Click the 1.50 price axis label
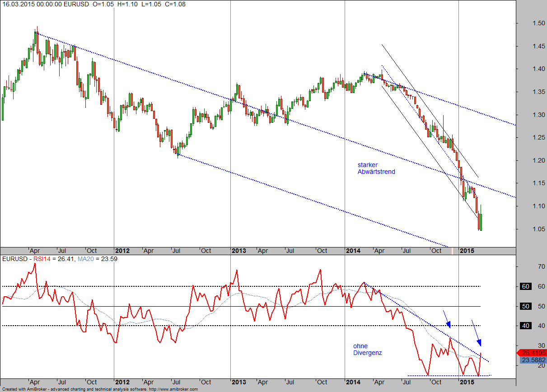 538,23
